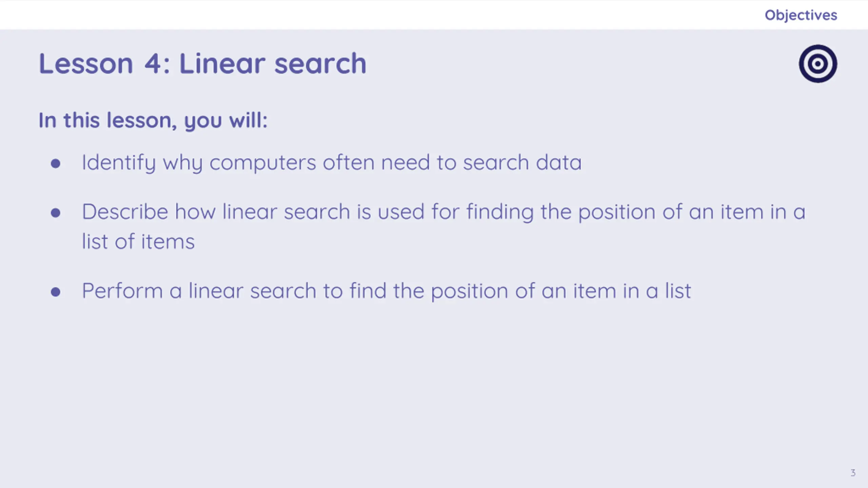Image resolution: width=868 pixels, height=488 pixels.
Task: Select the word 'Linear' in the title
Action: (222, 63)
